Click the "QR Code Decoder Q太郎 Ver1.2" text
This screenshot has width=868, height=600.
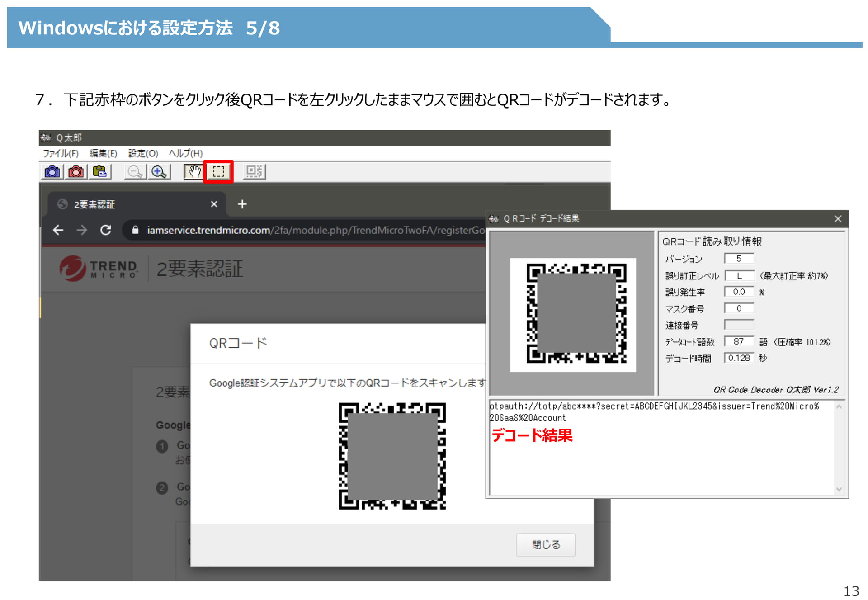(x=776, y=390)
